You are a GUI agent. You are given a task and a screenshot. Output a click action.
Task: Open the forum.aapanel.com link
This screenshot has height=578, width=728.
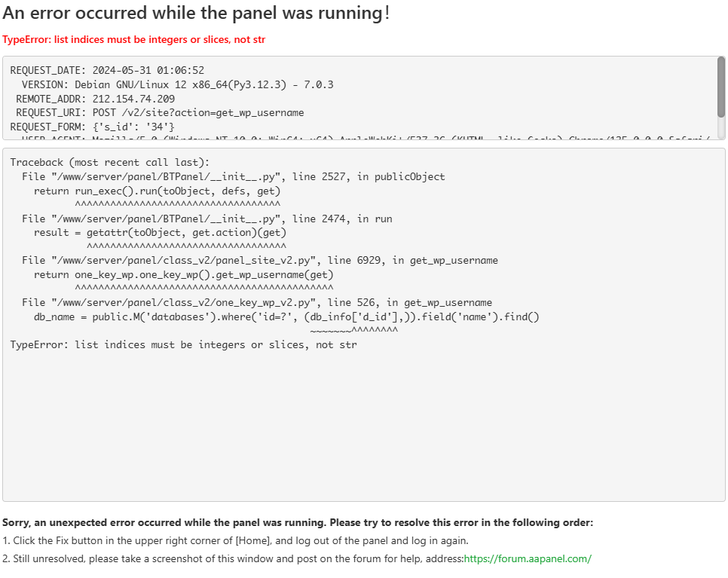point(528,558)
